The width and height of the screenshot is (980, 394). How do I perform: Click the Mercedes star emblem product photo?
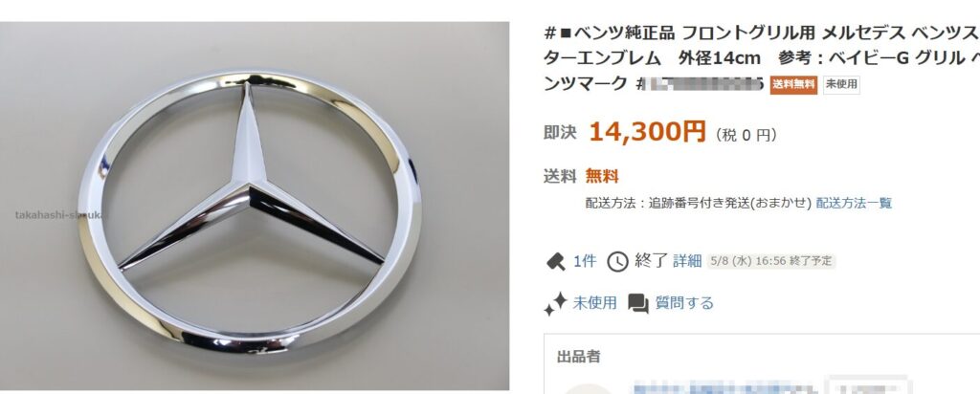pyautogui.click(x=255, y=206)
